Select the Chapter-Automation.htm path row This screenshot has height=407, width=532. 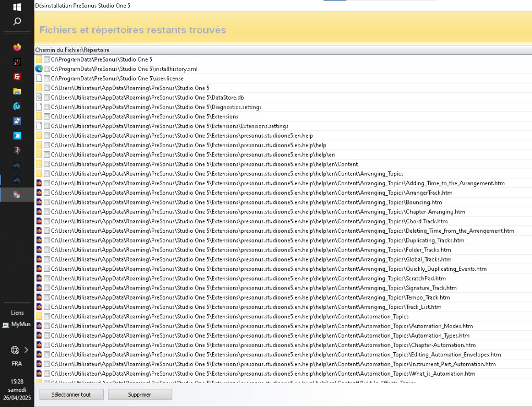[263, 345]
